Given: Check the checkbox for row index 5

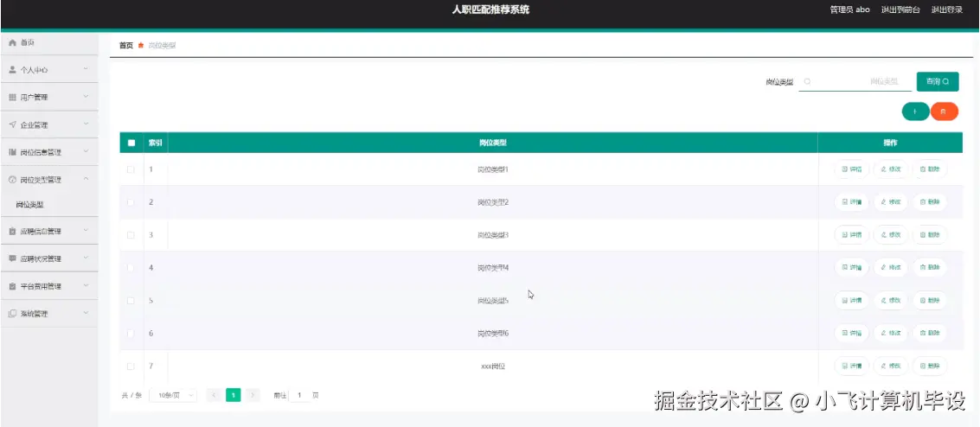Looking at the screenshot, I should pyautogui.click(x=131, y=300).
